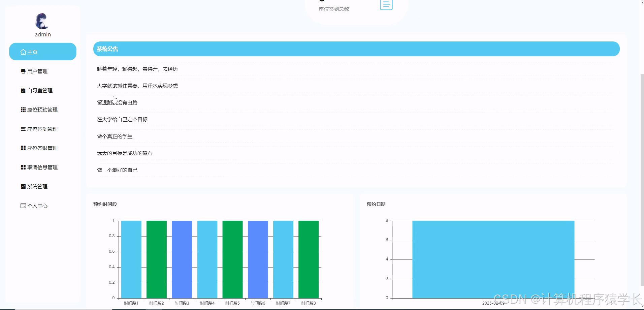Select the 时间段3 bar in 预约时间段 chart
Viewport: 644px width, 310px height.
point(182,259)
